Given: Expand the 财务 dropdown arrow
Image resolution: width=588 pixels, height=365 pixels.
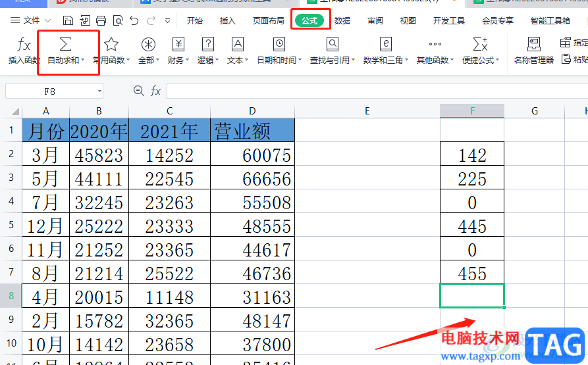Looking at the screenshot, I should 187,60.
